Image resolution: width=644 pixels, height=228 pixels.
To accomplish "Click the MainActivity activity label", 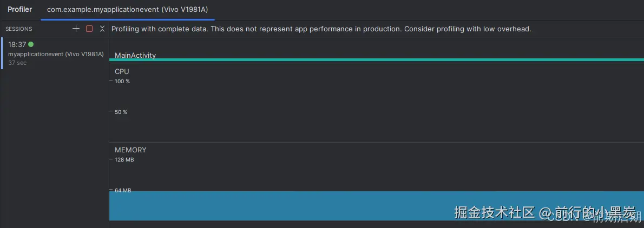I will pyautogui.click(x=135, y=55).
